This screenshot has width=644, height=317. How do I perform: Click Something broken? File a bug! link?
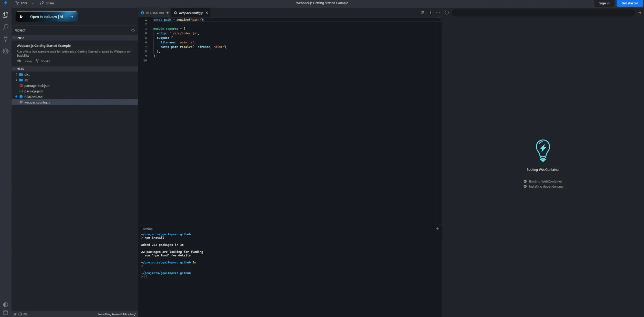(117, 314)
